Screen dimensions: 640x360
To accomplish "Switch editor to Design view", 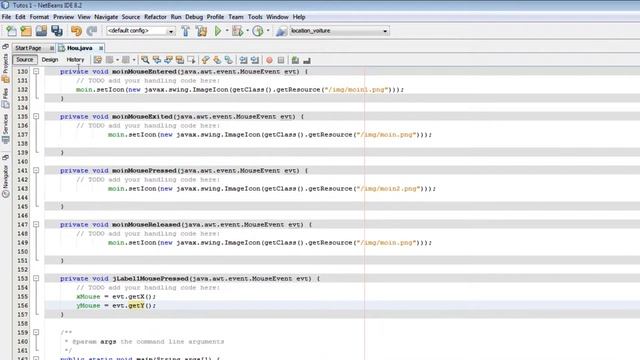I will pyautogui.click(x=50, y=60).
